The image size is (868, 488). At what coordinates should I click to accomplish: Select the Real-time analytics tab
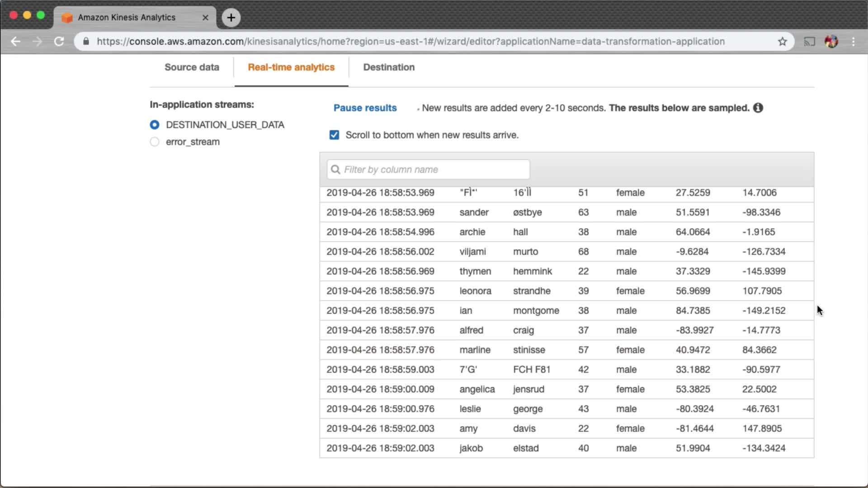point(291,67)
